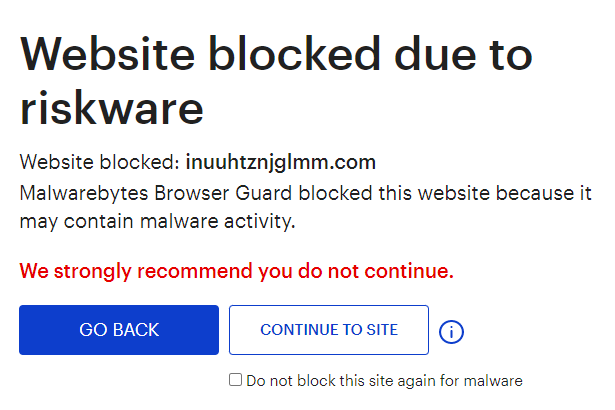Enable "Do not block this site again" checkbox

235,380
